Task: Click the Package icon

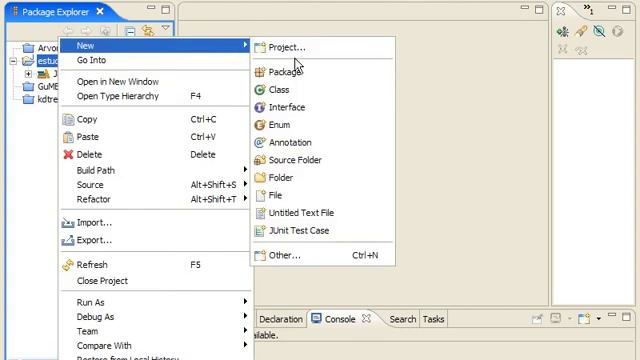Action: [x=260, y=72]
